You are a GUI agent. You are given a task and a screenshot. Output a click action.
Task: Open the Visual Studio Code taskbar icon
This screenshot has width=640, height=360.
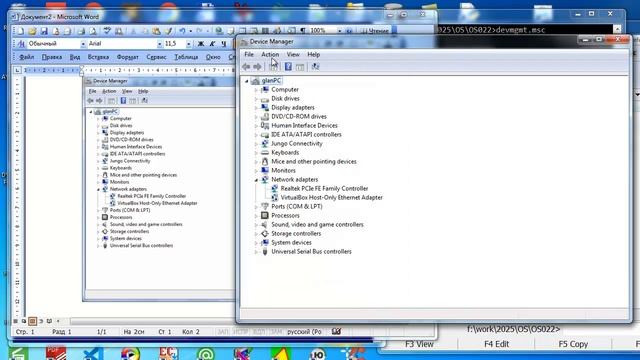(x=93, y=353)
